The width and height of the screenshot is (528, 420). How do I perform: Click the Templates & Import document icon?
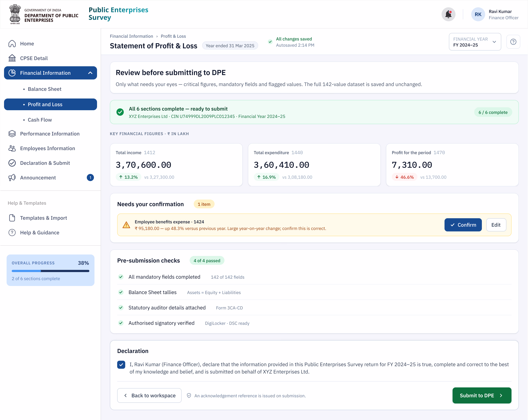coord(12,218)
